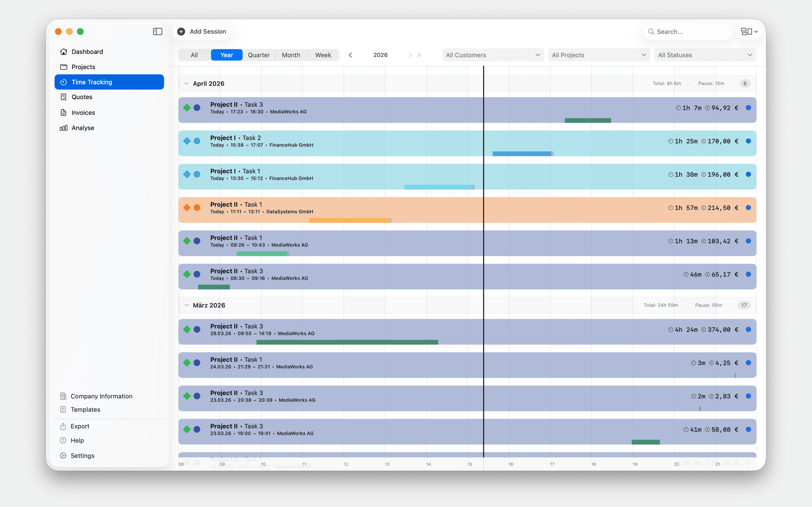This screenshot has height=507, width=812.
Task: Toggle the green diamond on Project II Task 1
Action: [x=187, y=241]
